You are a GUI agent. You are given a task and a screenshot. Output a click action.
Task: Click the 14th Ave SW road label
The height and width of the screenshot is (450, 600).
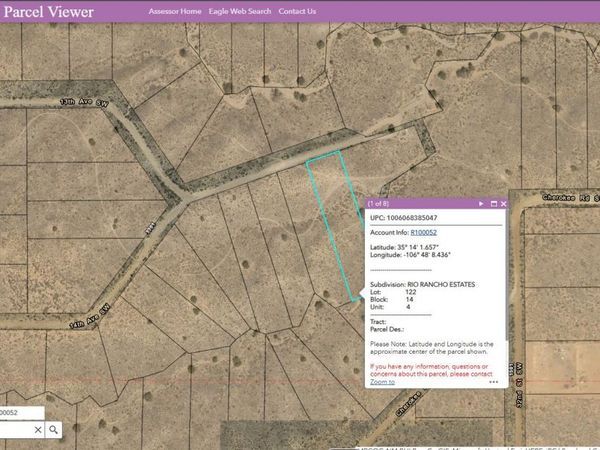(90, 316)
